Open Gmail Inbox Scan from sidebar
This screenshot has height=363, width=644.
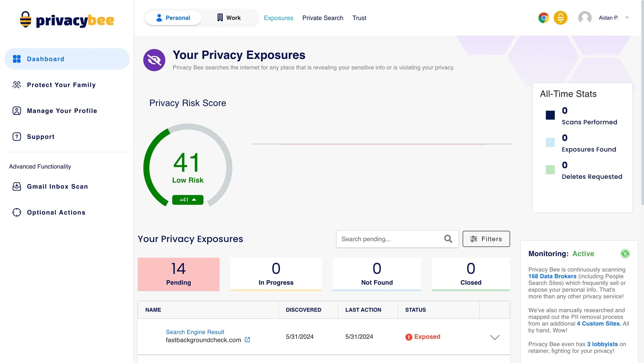(x=57, y=187)
